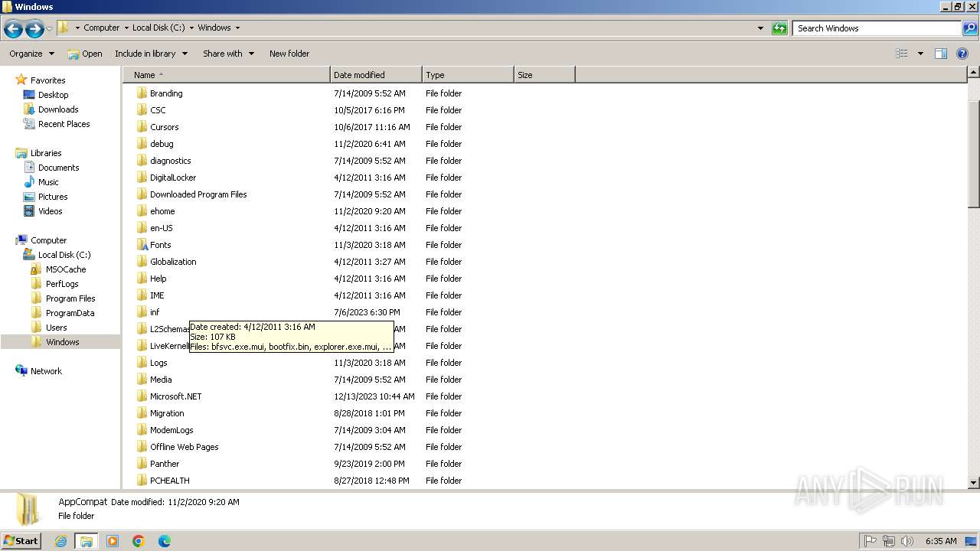Sort by Date modified column header
This screenshot has height=551, width=980.
click(376, 75)
